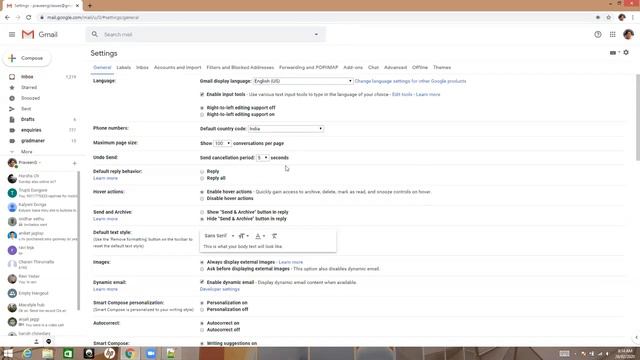This screenshot has height=360, width=640.
Task: Open File Explorer from the taskbar
Action: click(x=48, y=353)
